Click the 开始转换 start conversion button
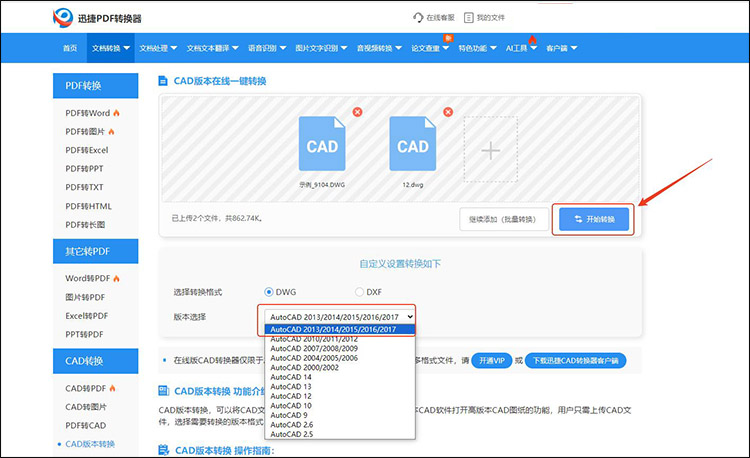 pos(594,219)
